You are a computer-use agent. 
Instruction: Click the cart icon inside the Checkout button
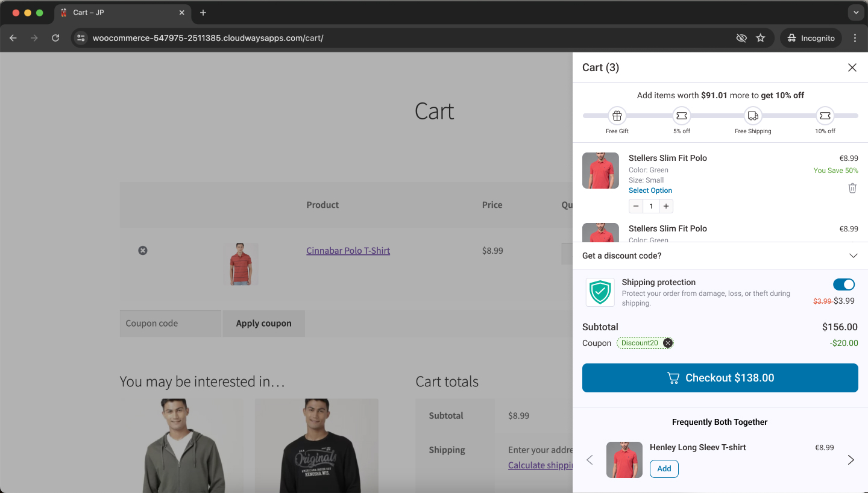pyautogui.click(x=673, y=377)
